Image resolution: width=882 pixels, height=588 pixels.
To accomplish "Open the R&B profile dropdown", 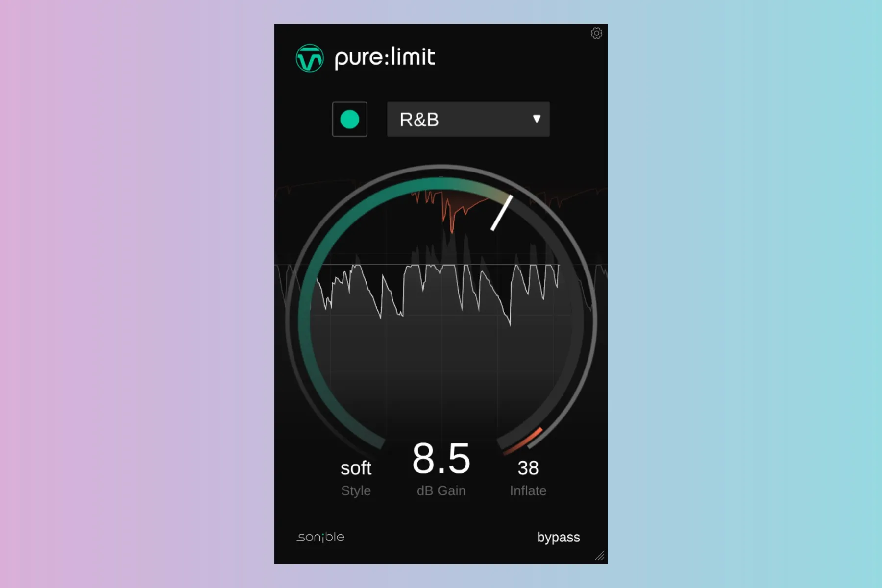I will point(468,120).
